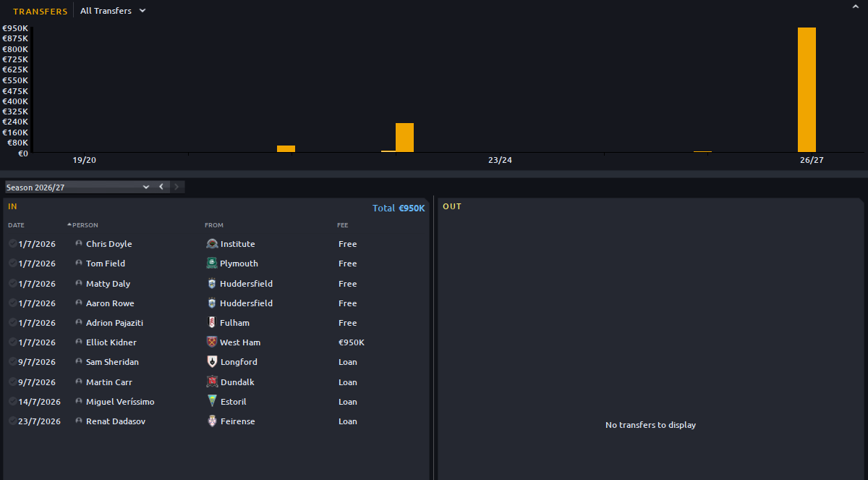Image resolution: width=868 pixels, height=480 pixels.
Task: Open the Plymouth club link
Action: click(x=239, y=264)
